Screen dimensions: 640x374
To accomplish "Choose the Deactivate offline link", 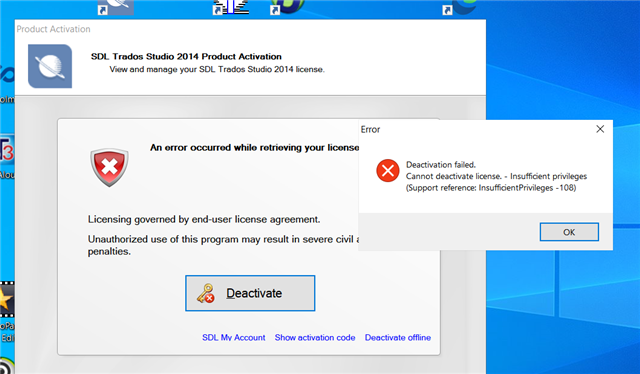I will click(x=398, y=338).
